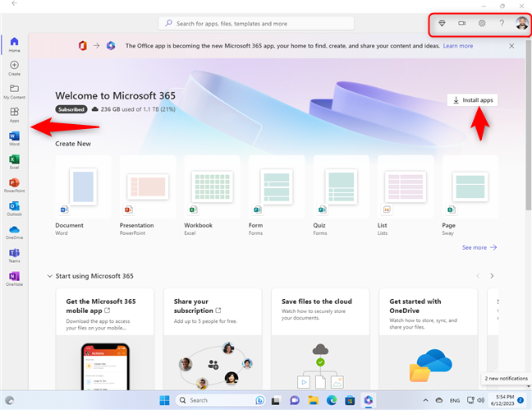Image resolution: width=532 pixels, height=410 pixels.
Task: Click the Learn more link in banner
Action: [x=457, y=46]
